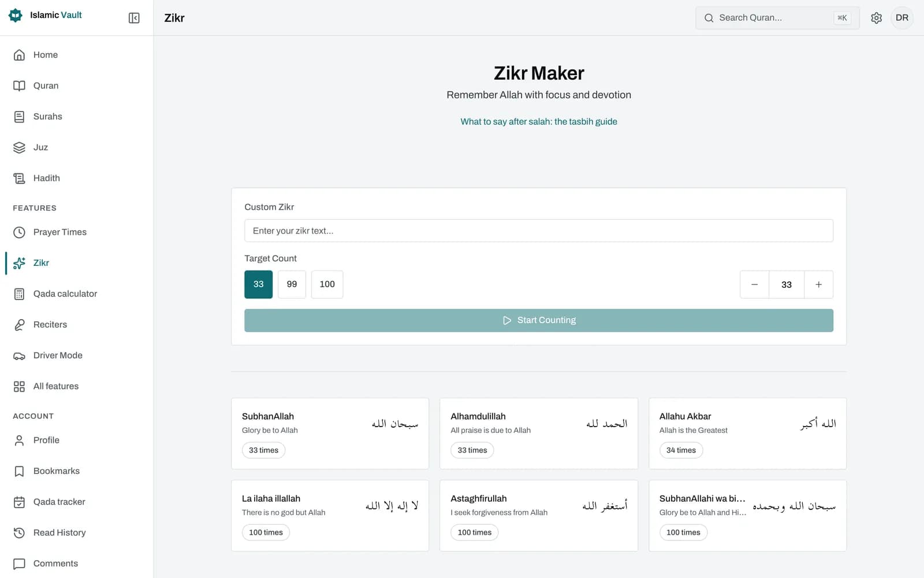Decrease count with minus button
Screen dimensions: 924x578
coord(754,284)
